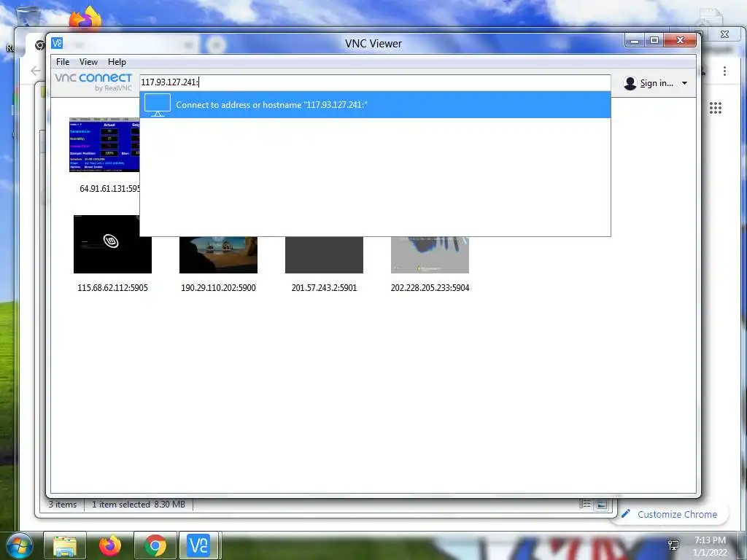Open the Google apps grid icon in Chrome
This screenshot has height=560, width=747.
716,108
